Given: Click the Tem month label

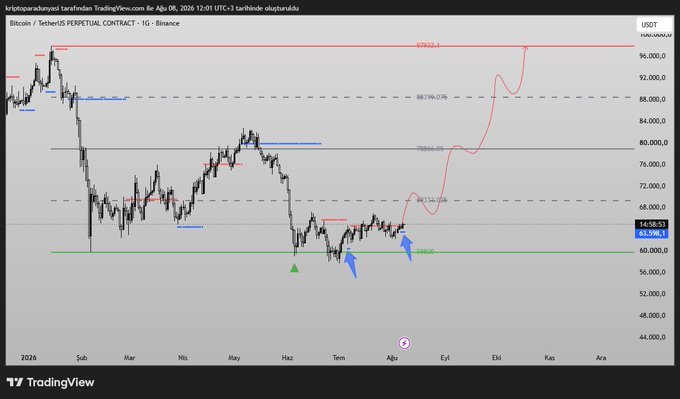Looking at the screenshot, I should pyautogui.click(x=339, y=358).
